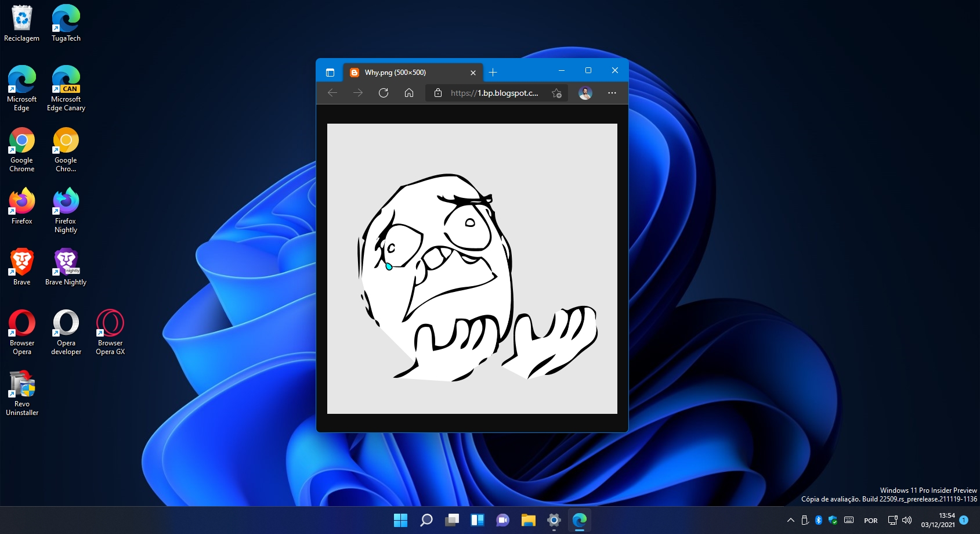
Task: Open the notification count badge
Action: (964, 520)
